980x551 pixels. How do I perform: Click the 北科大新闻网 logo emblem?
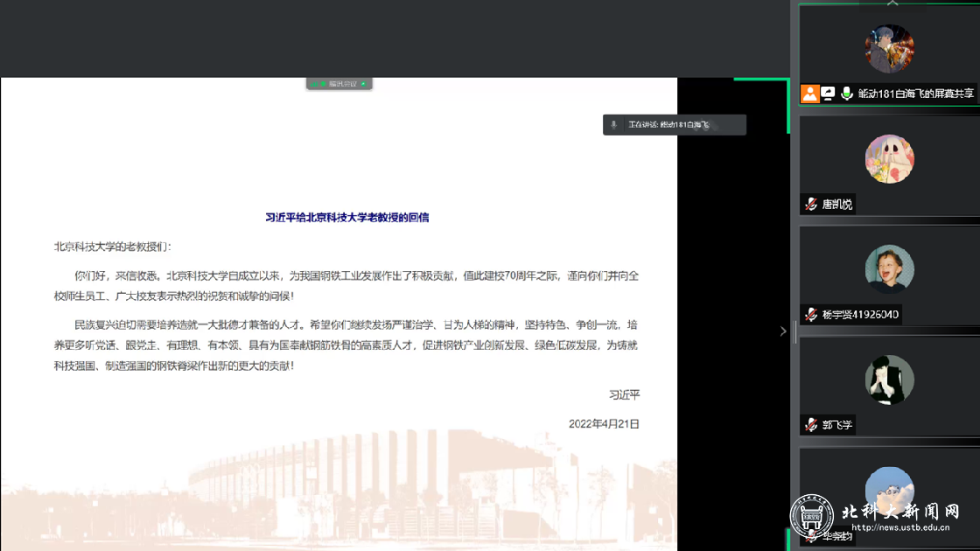click(x=811, y=516)
